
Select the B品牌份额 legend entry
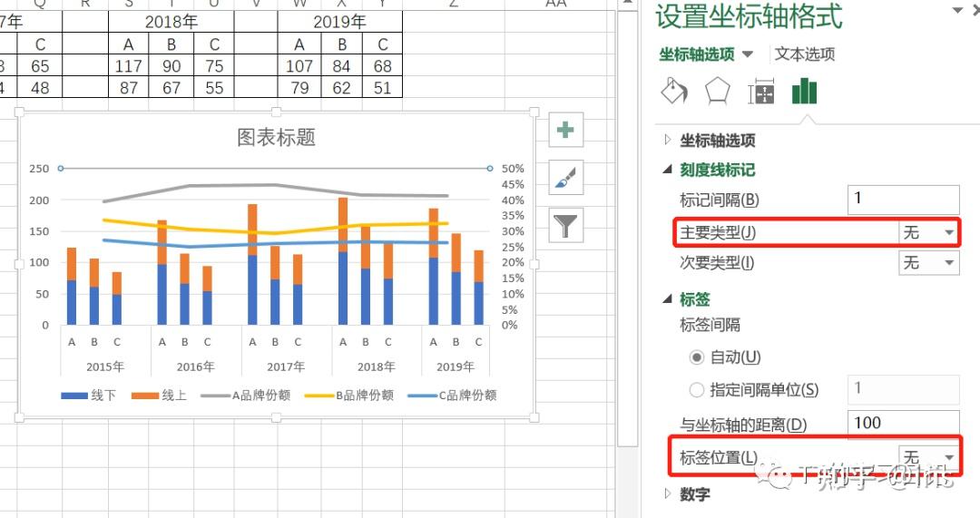pos(349,395)
